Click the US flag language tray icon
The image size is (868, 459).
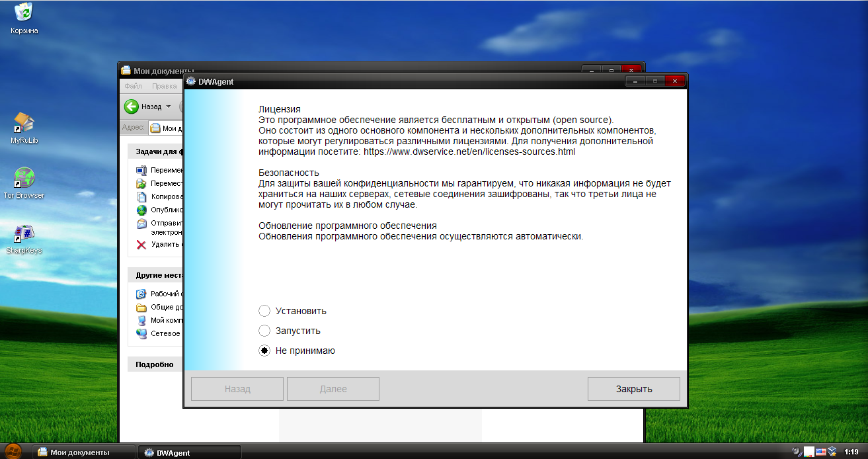click(820, 452)
